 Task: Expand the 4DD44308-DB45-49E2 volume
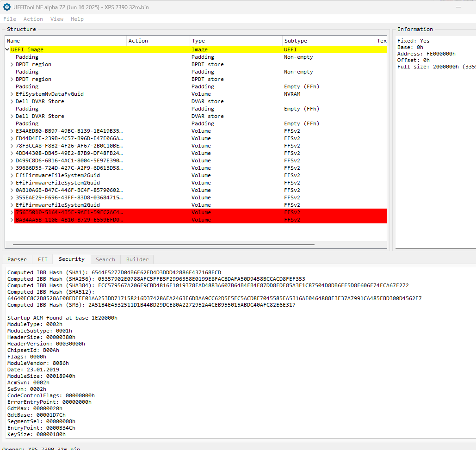12,153
